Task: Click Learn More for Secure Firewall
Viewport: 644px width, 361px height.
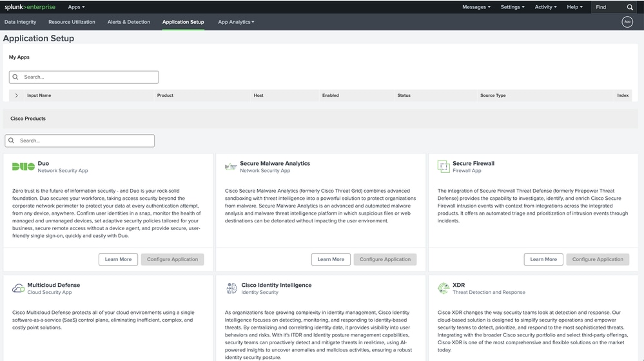Action: tap(544, 259)
